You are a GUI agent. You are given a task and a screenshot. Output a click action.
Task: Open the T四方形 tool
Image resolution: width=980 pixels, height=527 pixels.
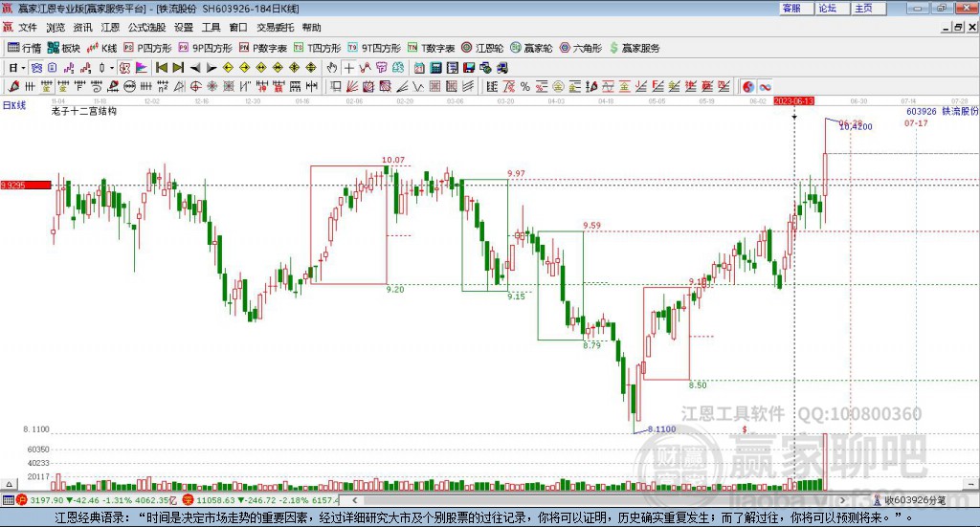click(x=318, y=48)
